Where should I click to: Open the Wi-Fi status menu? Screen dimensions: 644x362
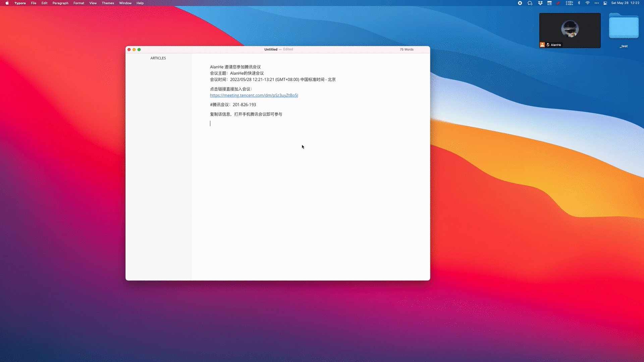(588, 3)
